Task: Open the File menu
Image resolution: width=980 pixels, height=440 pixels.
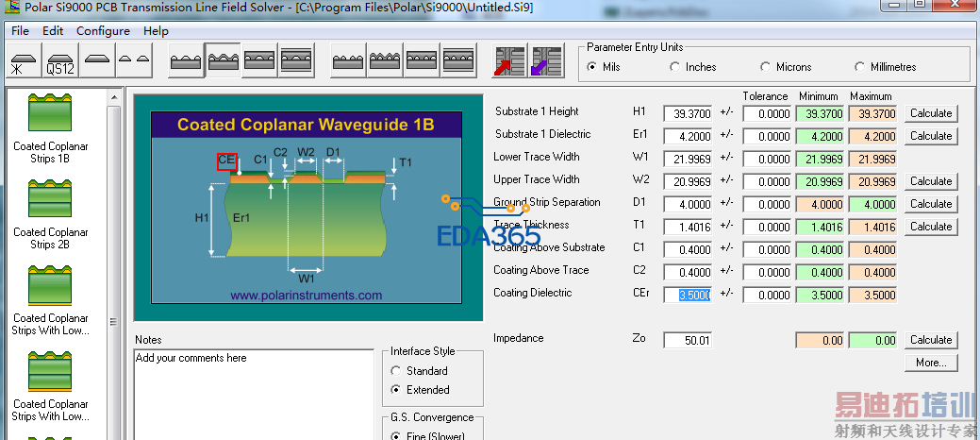Action: [20, 30]
